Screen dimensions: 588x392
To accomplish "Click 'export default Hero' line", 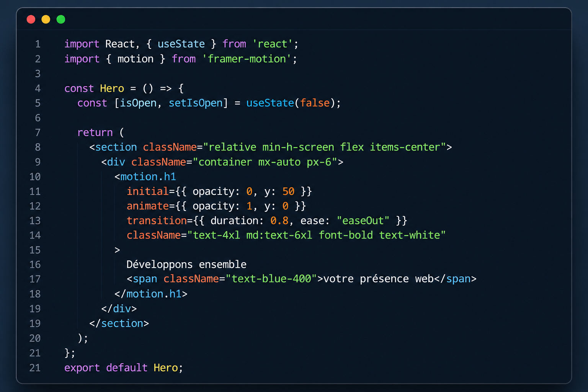I will tap(124, 368).
